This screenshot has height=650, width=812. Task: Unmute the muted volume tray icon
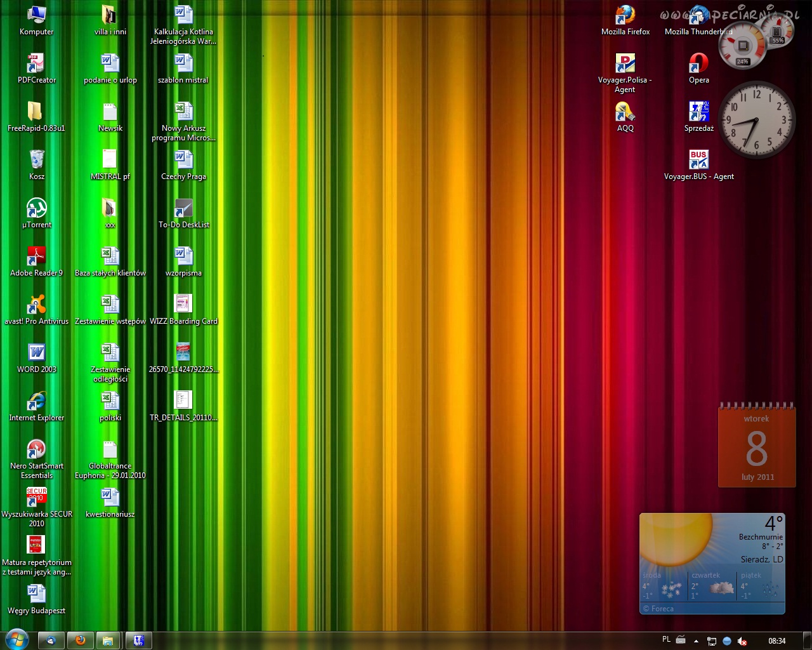point(742,641)
